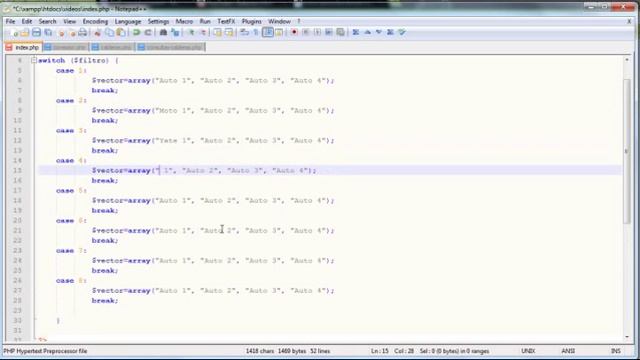This screenshot has width=640, height=360.
Task: Click the Save All icon
Action: (x=48, y=33)
